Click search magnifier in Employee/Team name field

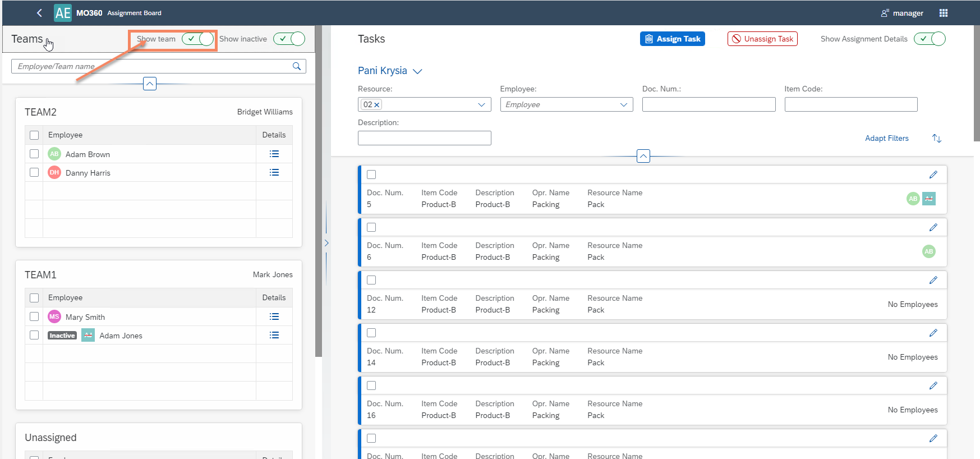[x=297, y=66]
